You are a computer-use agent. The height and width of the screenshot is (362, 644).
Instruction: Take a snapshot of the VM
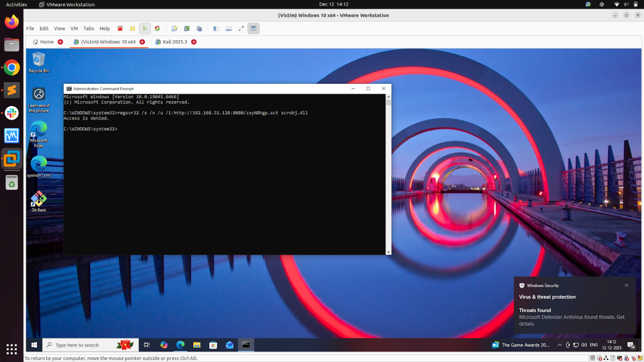[174, 28]
